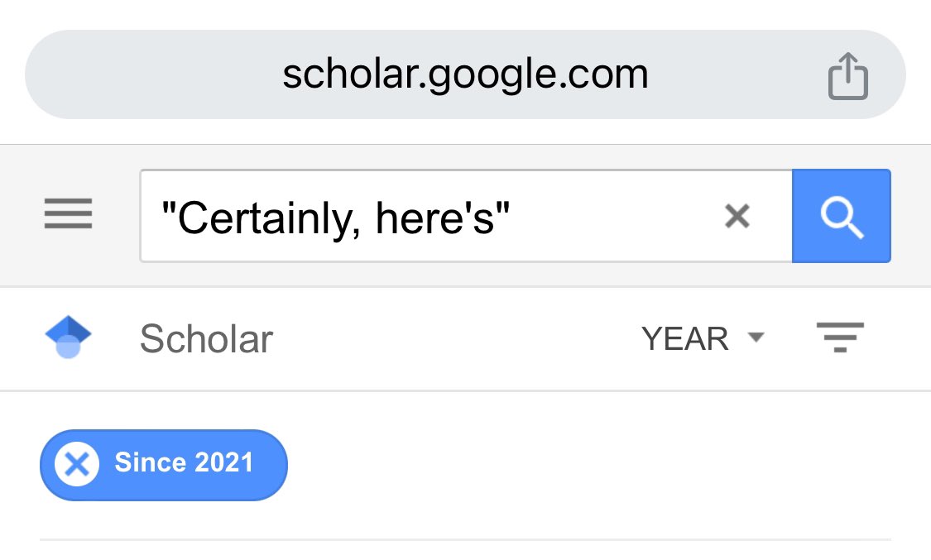
Task: Tap the share icon in address bar
Action: pyautogui.click(x=847, y=75)
